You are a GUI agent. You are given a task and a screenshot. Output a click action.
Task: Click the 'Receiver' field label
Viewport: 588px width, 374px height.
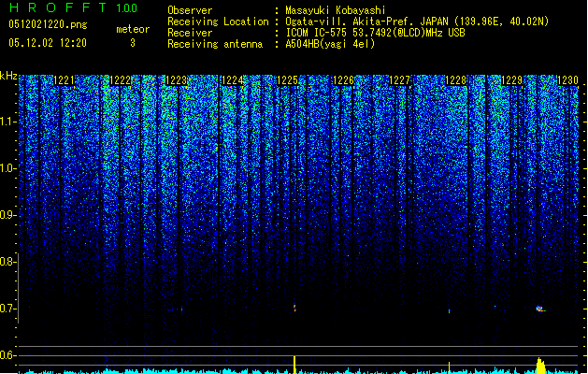[190, 33]
